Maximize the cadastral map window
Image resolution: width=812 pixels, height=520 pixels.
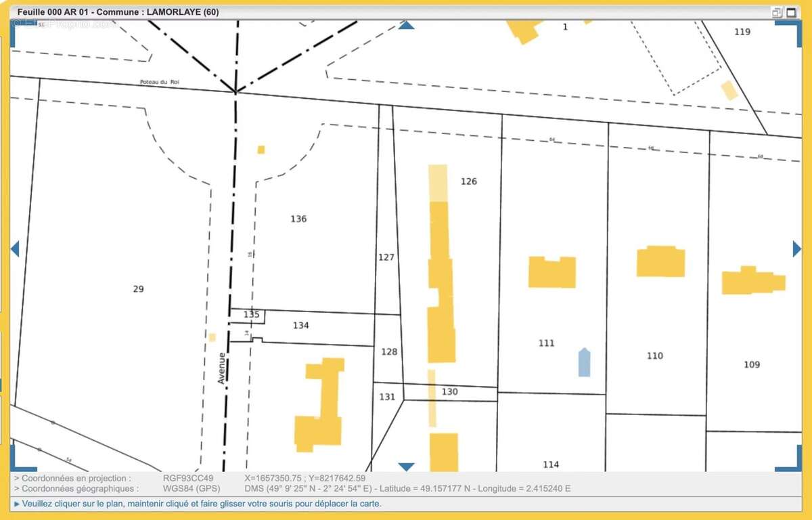(790, 12)
